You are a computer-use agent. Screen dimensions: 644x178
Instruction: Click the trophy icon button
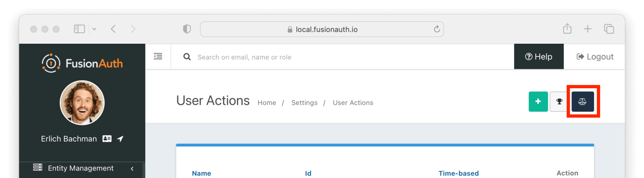(559, 101)
